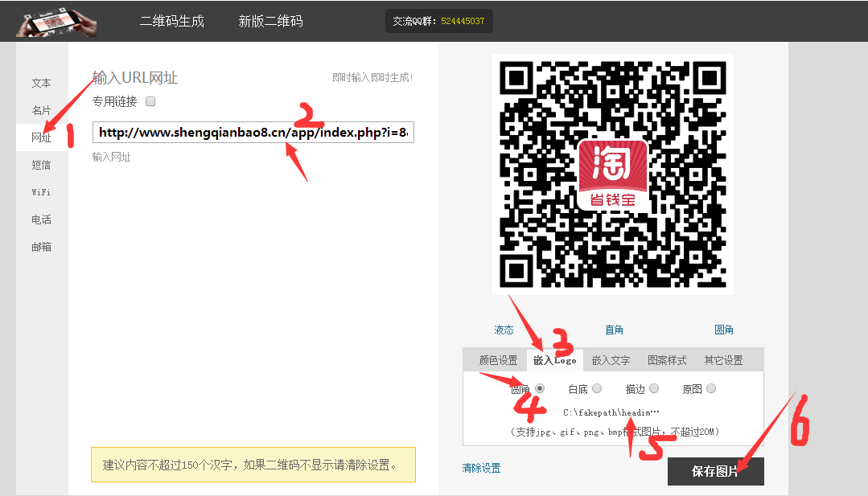Click the generated QR code image

coord(612,174)
